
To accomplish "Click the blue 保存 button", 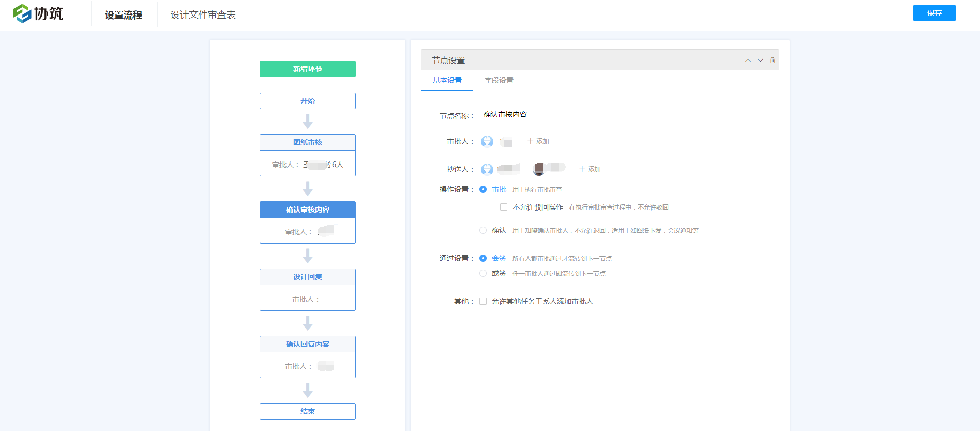I will click(934, 13).
